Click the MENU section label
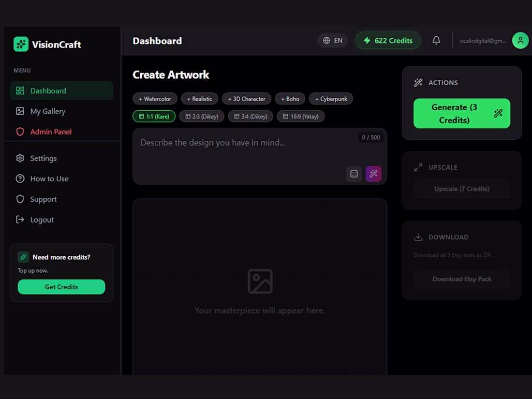Image resolution: width=532 pixels, height=399 pixels. click(x=22, y=70)
